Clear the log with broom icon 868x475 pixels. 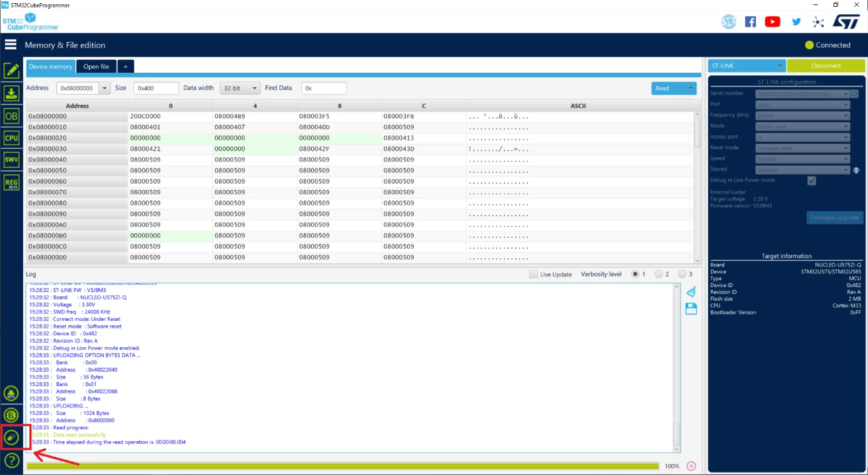(x=691, y=291)
